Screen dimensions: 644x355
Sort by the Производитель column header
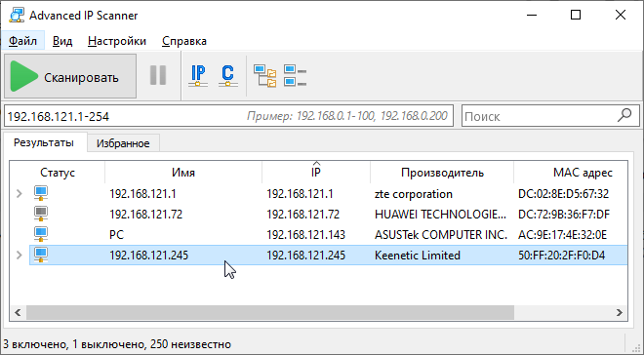click(x=442, y=173)
